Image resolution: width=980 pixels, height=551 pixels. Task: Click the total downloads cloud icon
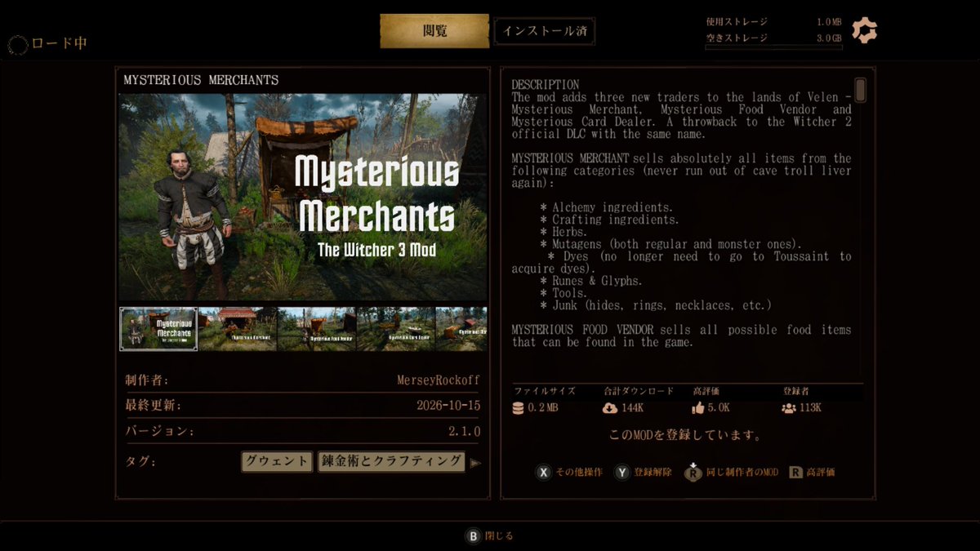tap(610, 408)
